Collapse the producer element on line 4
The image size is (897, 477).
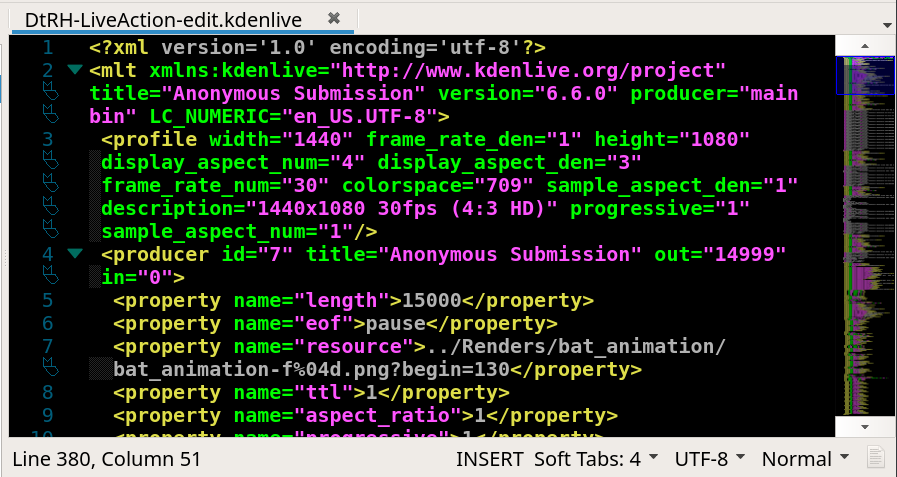[75, 254]
